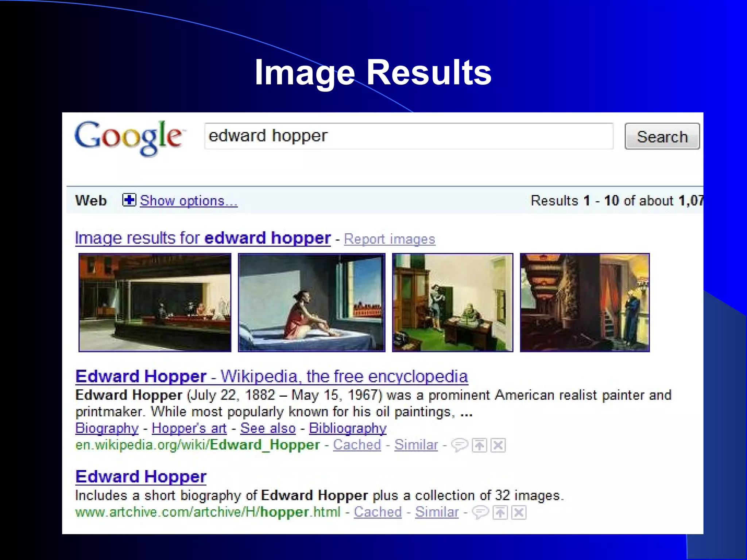Click comment bubble icon on Wikipedia result

pyautogui.click(x=460, y=446)
